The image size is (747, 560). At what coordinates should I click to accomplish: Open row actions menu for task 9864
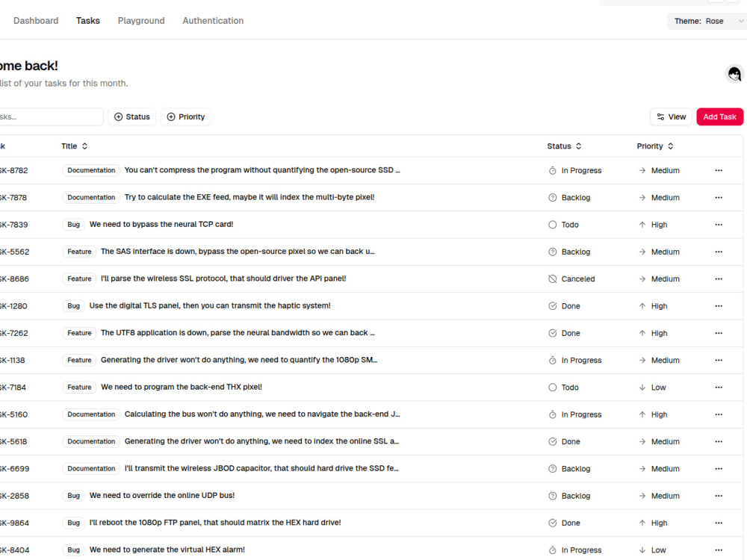pos(719,523)
